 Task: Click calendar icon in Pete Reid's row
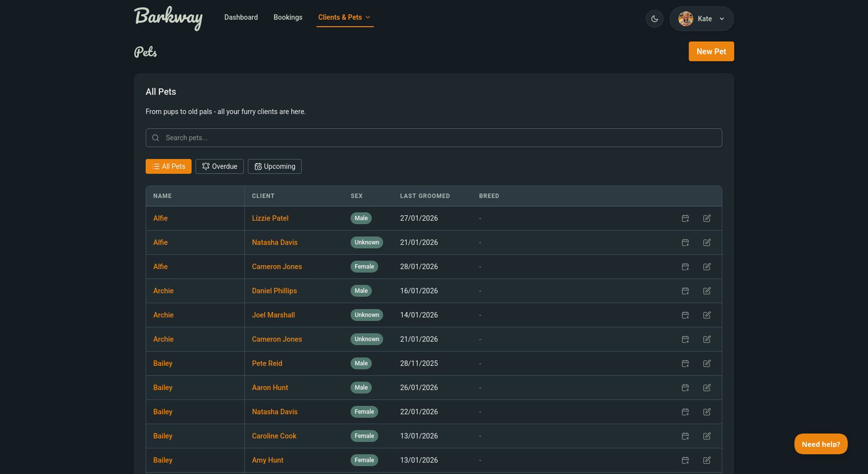685,363
